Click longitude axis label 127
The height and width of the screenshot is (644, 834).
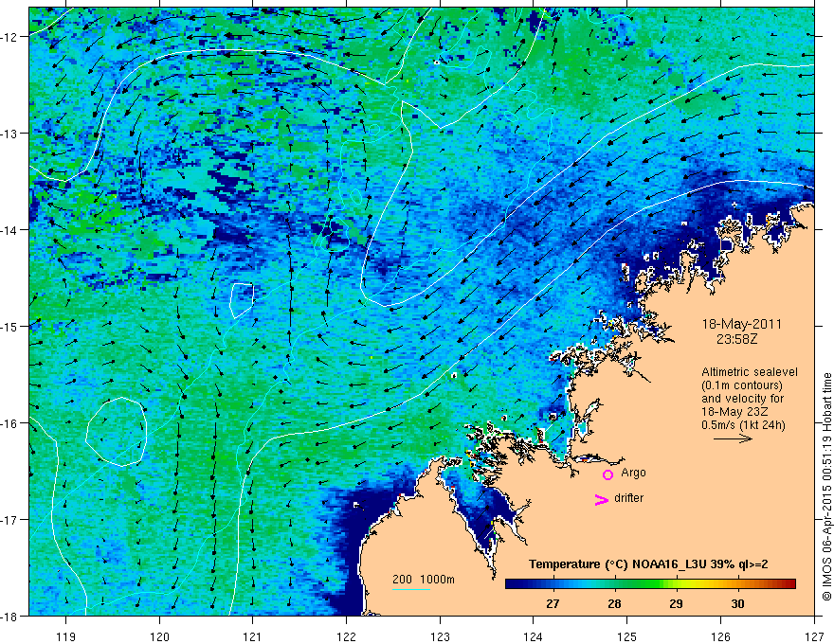(x=814, y=636)
